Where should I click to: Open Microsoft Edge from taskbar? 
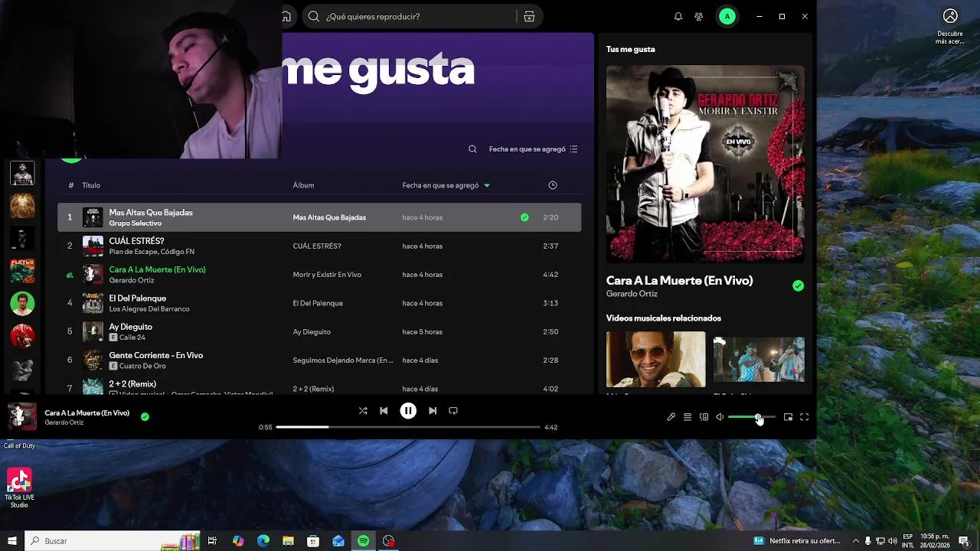[263, 541]
